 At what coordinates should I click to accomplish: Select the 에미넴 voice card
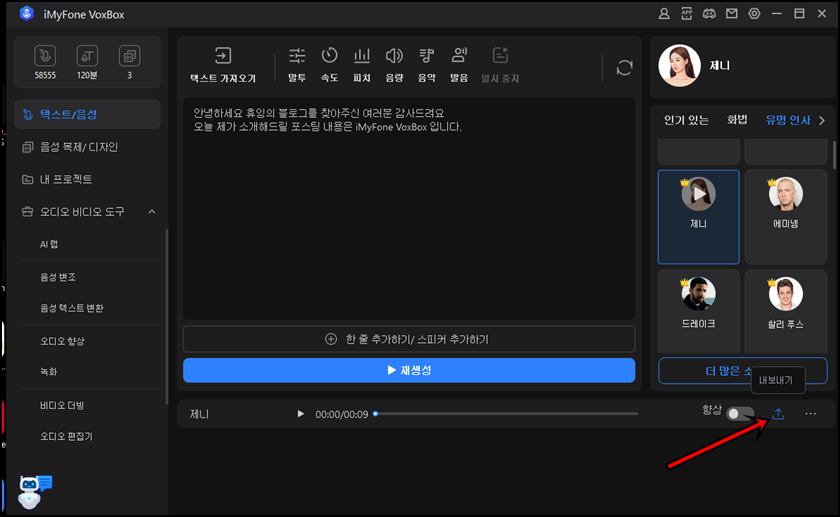(x=785, y=217)
